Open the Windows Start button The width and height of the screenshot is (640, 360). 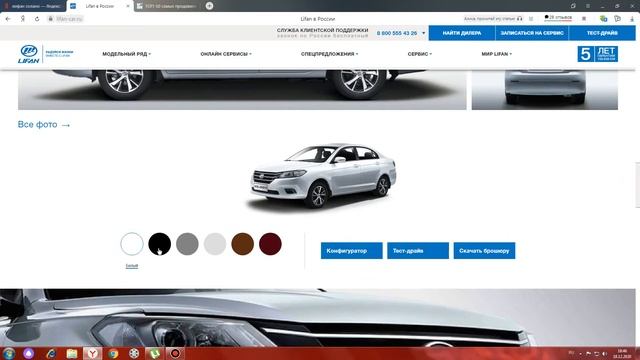click(x=9, y=353)
